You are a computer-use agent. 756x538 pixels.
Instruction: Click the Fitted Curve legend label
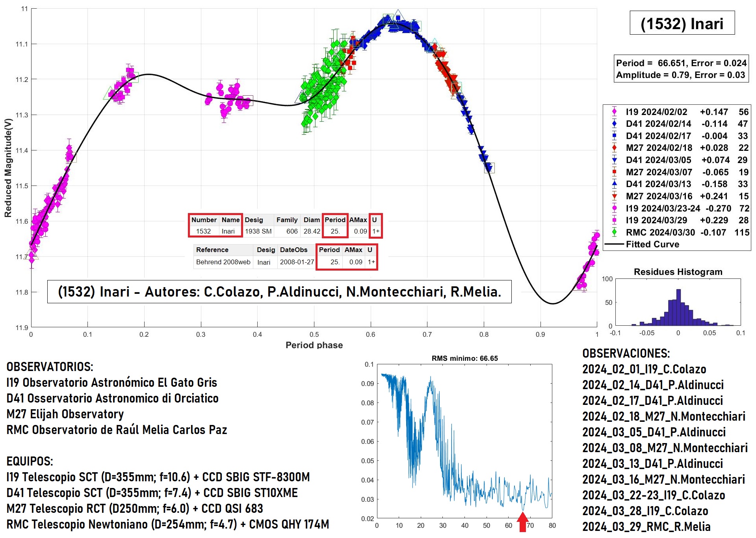coord(652,244)
